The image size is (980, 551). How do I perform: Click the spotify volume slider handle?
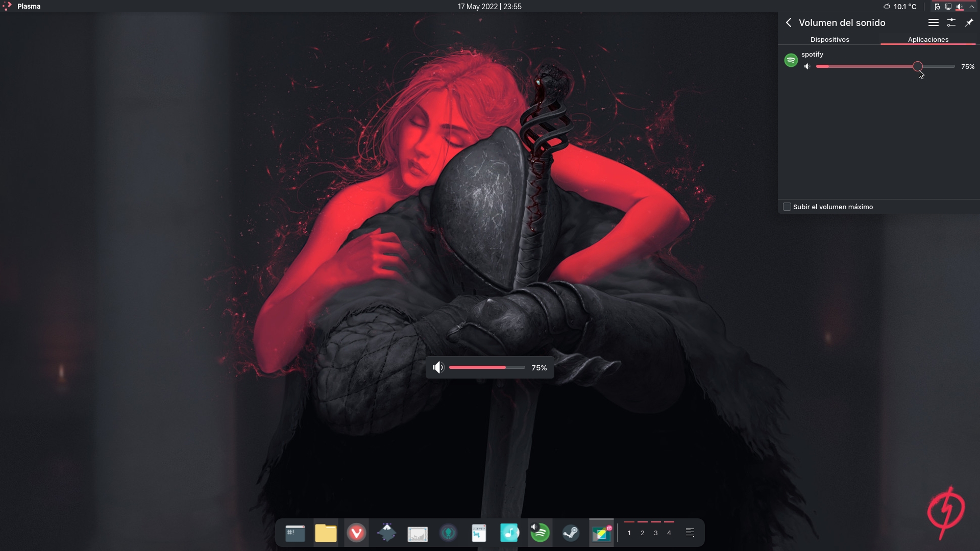918,66
